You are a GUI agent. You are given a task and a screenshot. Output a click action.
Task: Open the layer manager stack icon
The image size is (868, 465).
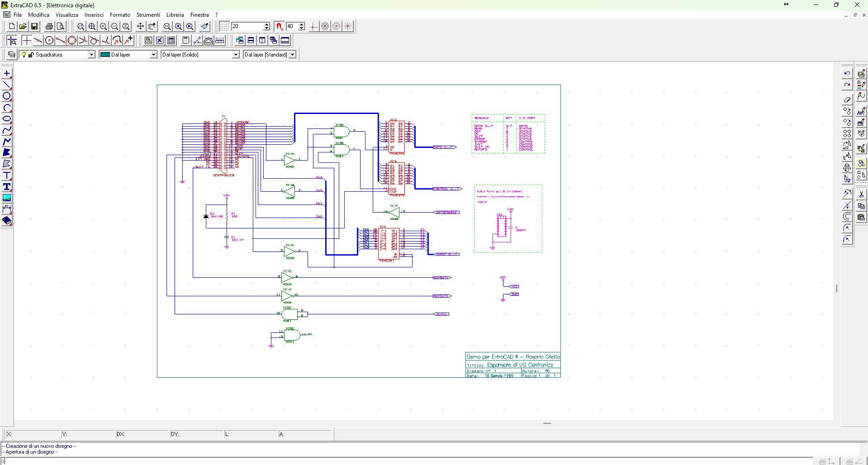12,55
